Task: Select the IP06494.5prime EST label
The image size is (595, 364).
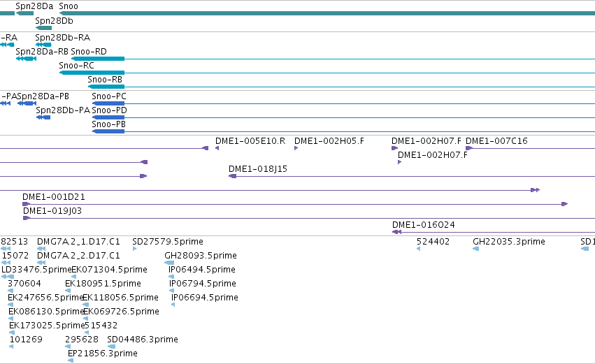Action: coord(202,270)
